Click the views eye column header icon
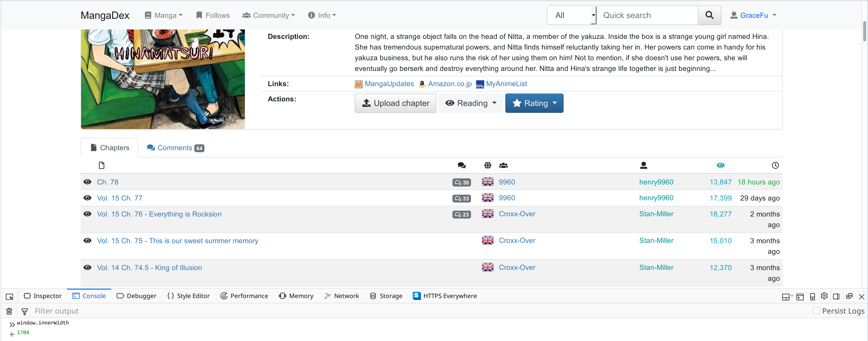The width and height of the screenshot is (868, 341). [x=720, y=165]
